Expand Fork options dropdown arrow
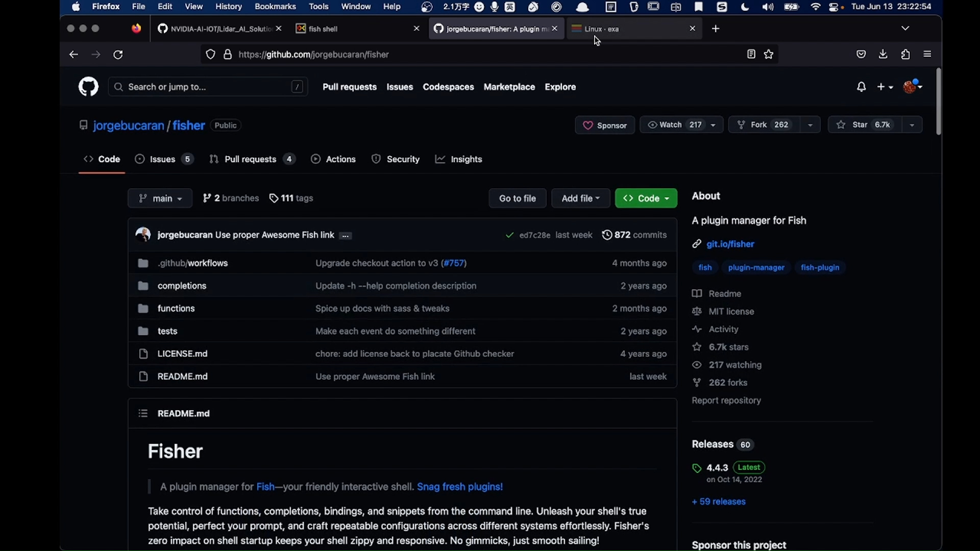This screenshot has width=980, height=551. pos(810,125)
